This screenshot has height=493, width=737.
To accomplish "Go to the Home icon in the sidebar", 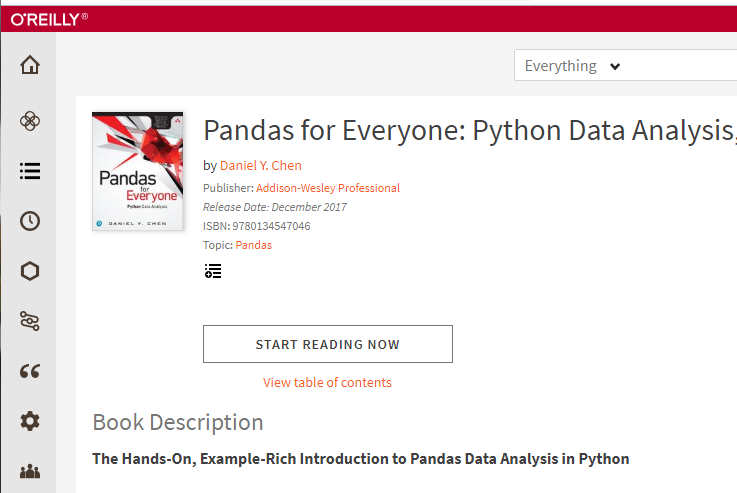I will point(30,65).
